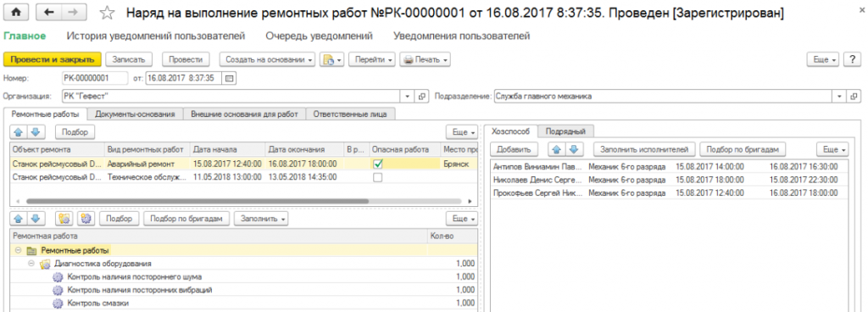Move repair work item down in tree
868x312 pixels.
tap(35, 219)
